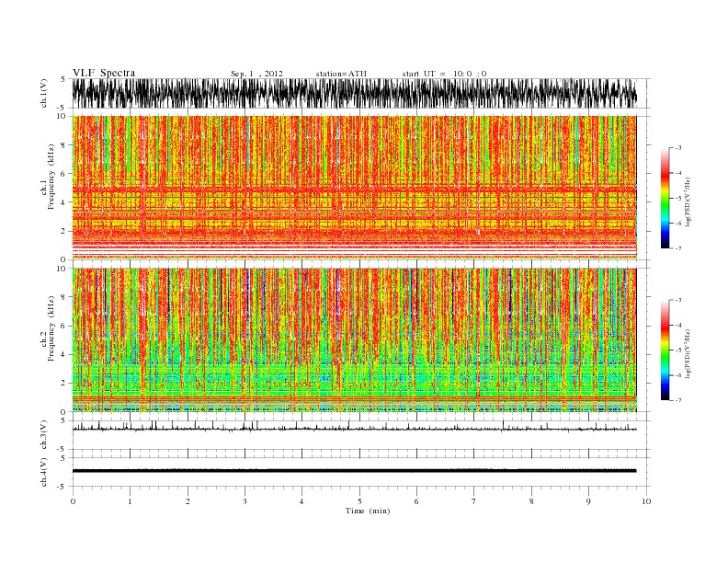Screen dimensions: 728x563
Task: Click the ch.2 "Frequency (kHz)" axis label
Action: click(x=51, y=327)
